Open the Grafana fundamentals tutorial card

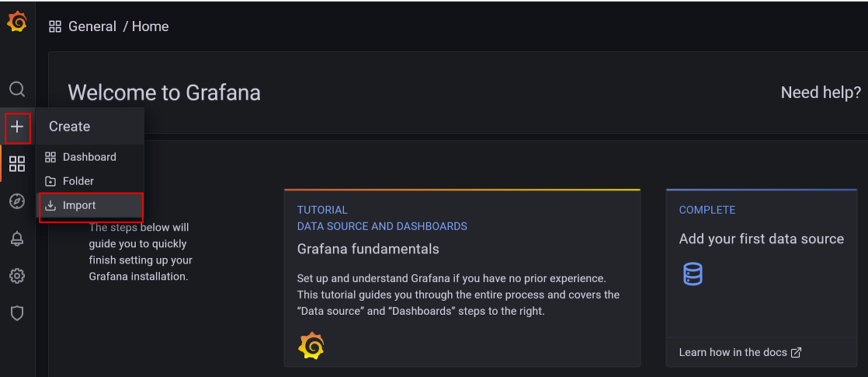368,250
